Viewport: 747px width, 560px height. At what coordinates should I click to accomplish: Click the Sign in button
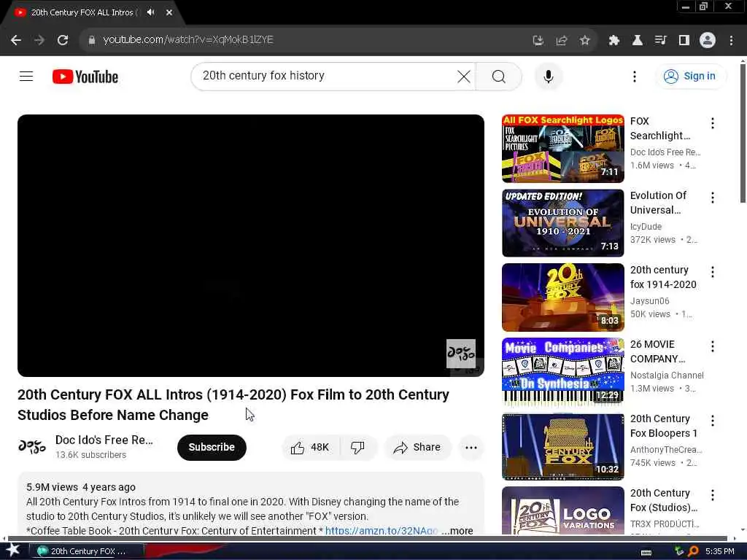[x=690, y=76]
